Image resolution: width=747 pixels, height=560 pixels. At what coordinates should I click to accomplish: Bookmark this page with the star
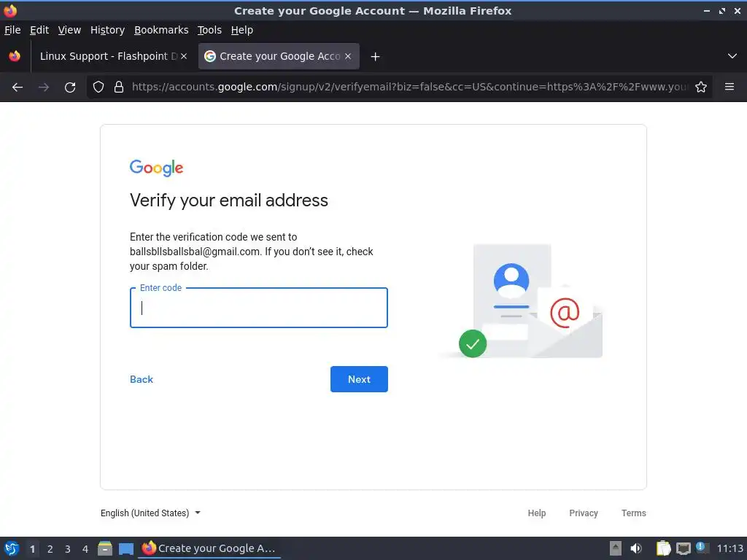701,87
